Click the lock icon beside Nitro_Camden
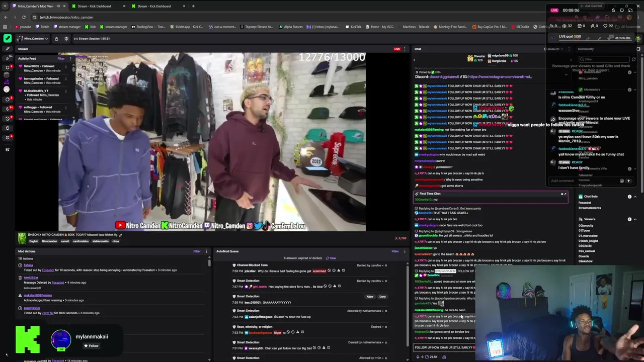 (x=56, y=39)
